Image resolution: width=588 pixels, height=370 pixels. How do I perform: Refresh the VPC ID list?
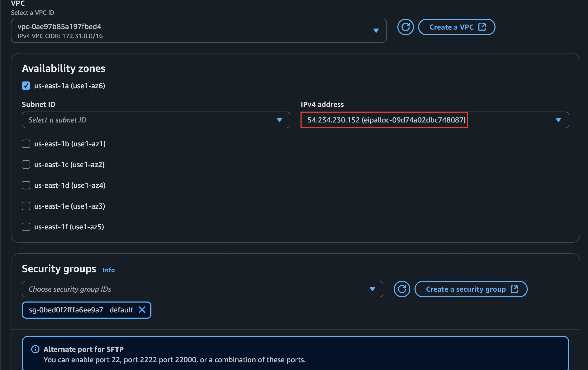[405, 27]
